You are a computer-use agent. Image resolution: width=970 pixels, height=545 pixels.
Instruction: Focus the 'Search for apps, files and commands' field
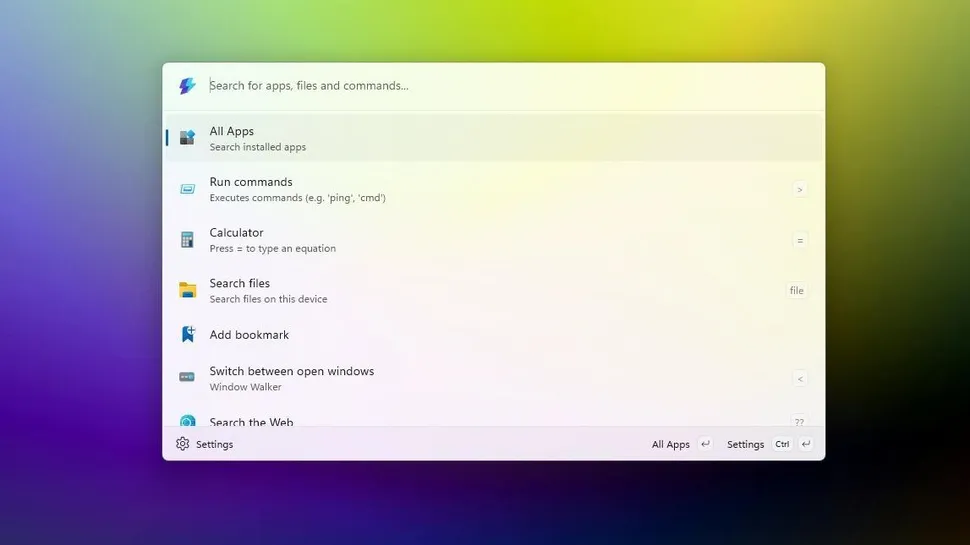click(x=500, y=86)
